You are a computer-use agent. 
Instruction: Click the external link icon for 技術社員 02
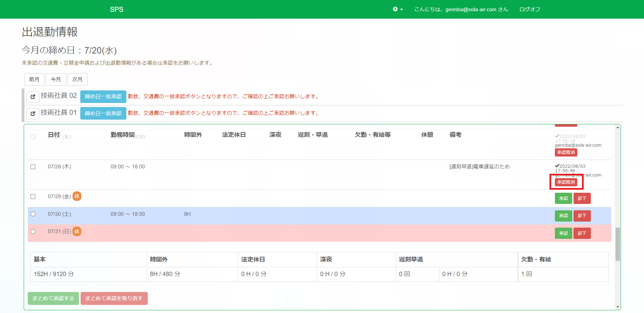(33, 97)
